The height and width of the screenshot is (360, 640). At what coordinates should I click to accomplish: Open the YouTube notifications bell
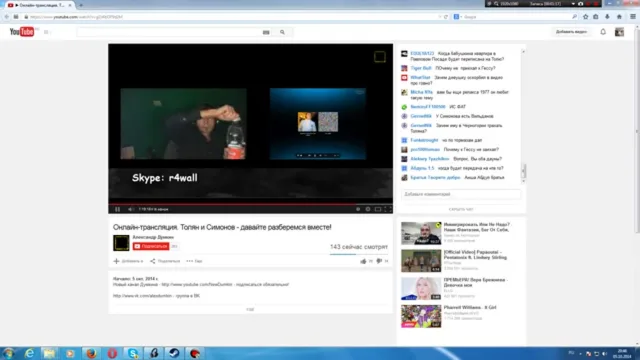click(x=603, y=32)
